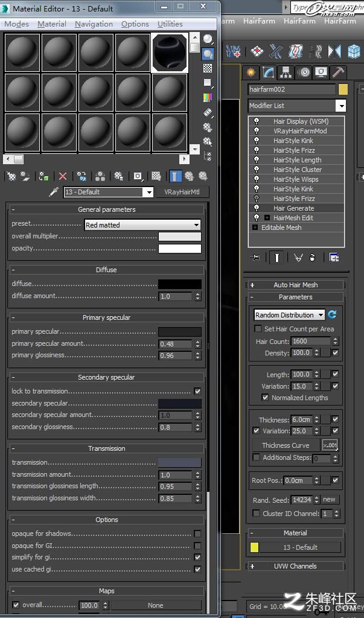Screen dimensions: 364x618
Task: Click the Material ID Channel icon
Action: click(x=138, y=176)
